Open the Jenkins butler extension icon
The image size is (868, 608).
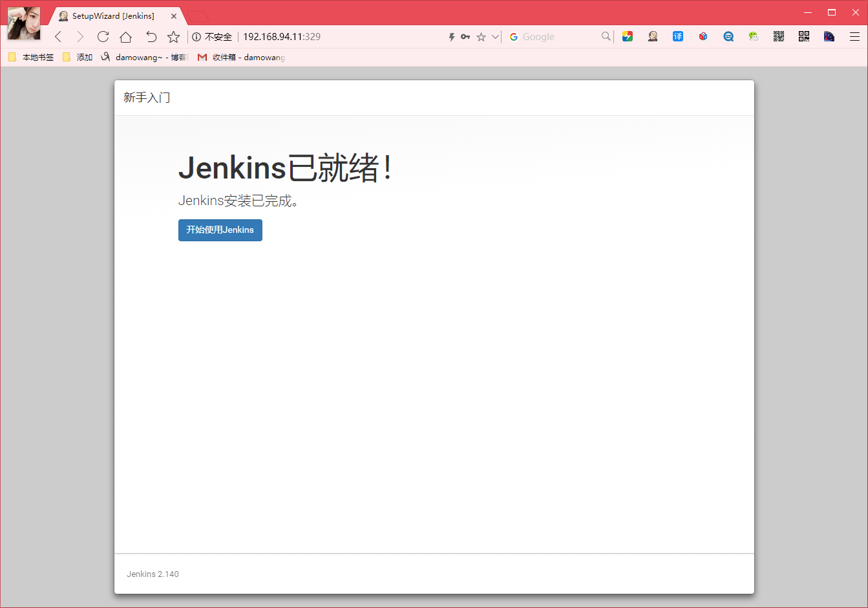point(653,36)
